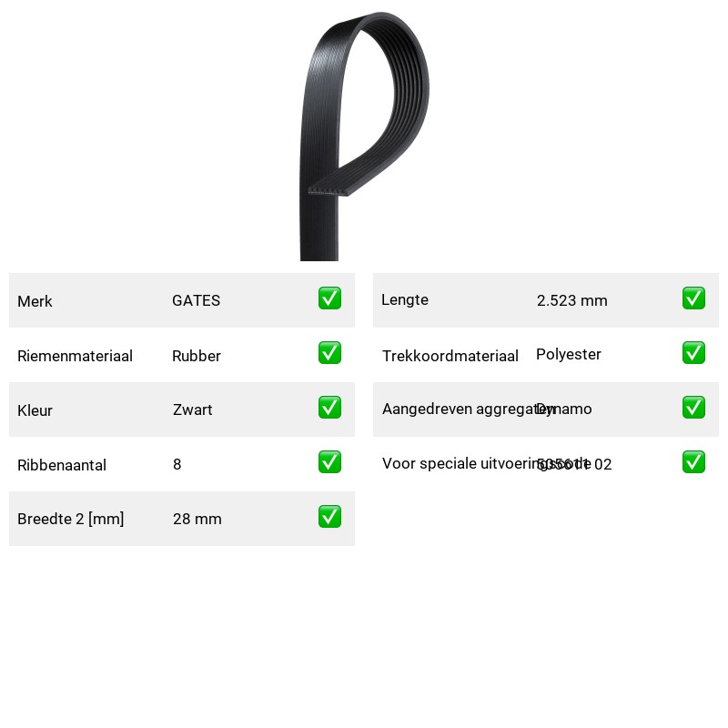Click the green checkmark next to Dynamo
Image resolution: width=728 pixels, height=728 pixels.
(693, 407)
